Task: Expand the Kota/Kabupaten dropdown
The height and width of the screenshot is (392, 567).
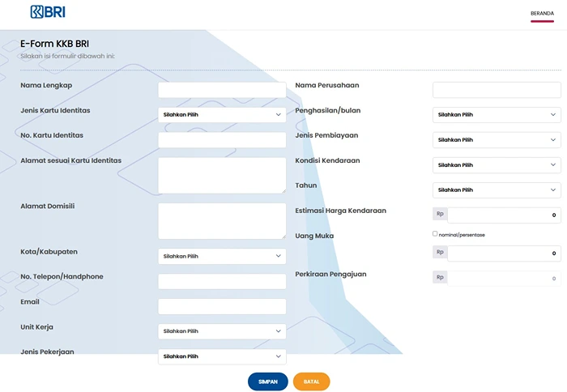Action: [222, 256]
